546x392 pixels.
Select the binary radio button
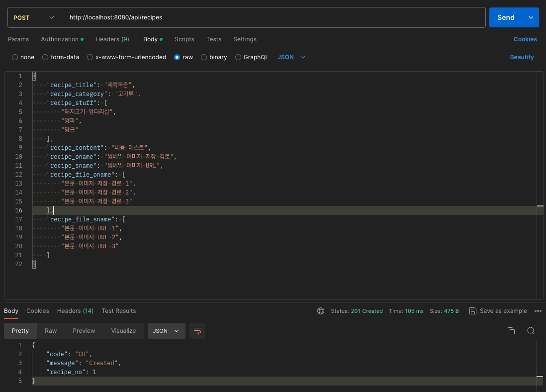[x=204, y=57]
